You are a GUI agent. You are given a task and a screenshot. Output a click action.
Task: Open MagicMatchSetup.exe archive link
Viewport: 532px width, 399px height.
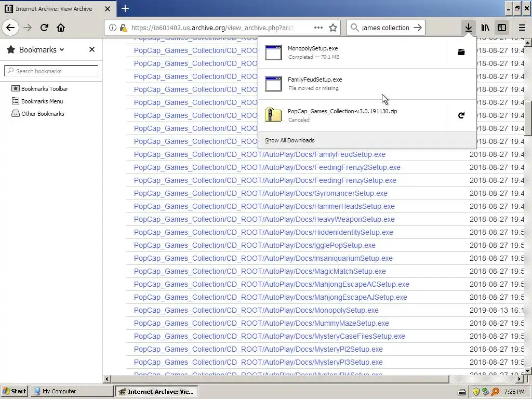tap(260, 271)
